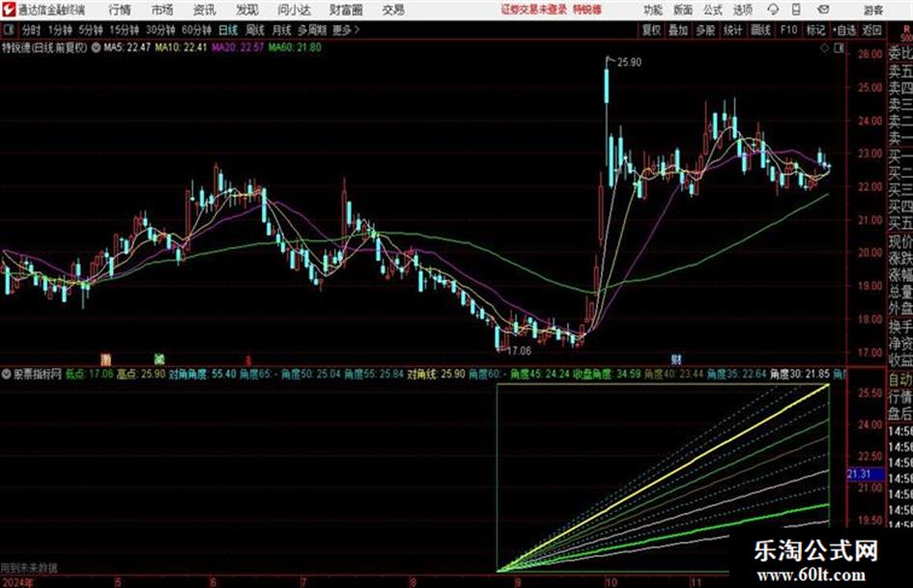This screenshot has width=913, height=588.
Task: Click the 2024年 date axis label
Action: tap(16, 582)
